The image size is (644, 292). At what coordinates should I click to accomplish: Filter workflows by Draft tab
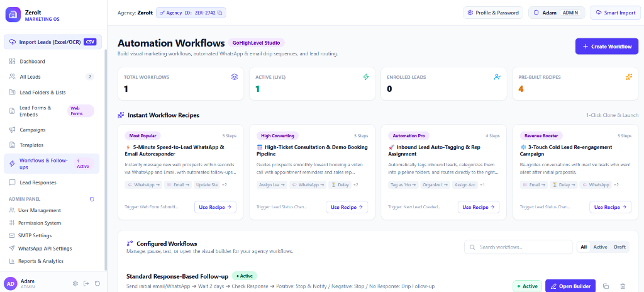point(619,247)
